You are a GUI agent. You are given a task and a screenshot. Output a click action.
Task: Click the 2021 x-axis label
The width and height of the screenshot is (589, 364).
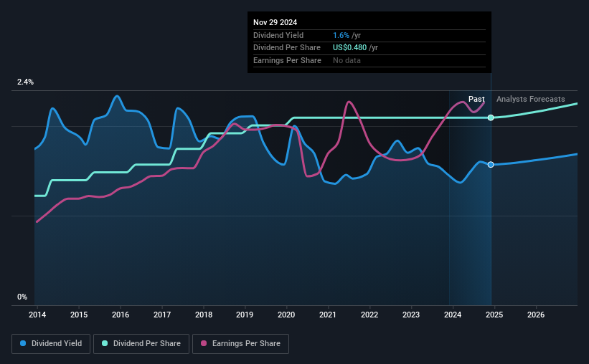coord(328,315)
